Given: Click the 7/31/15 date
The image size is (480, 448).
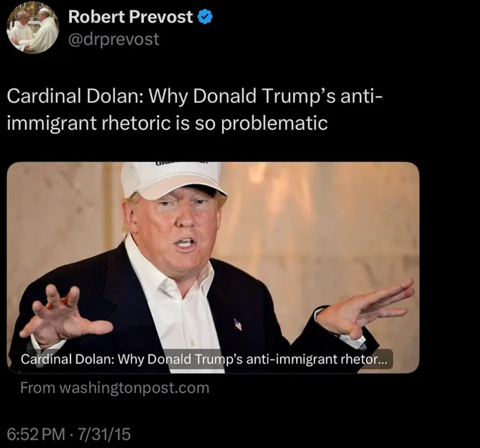Looking at the screenshot, I should point(104,434).
